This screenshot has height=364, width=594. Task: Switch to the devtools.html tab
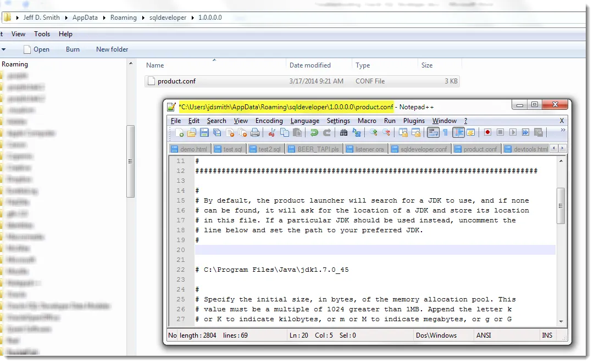click(526, 149)
